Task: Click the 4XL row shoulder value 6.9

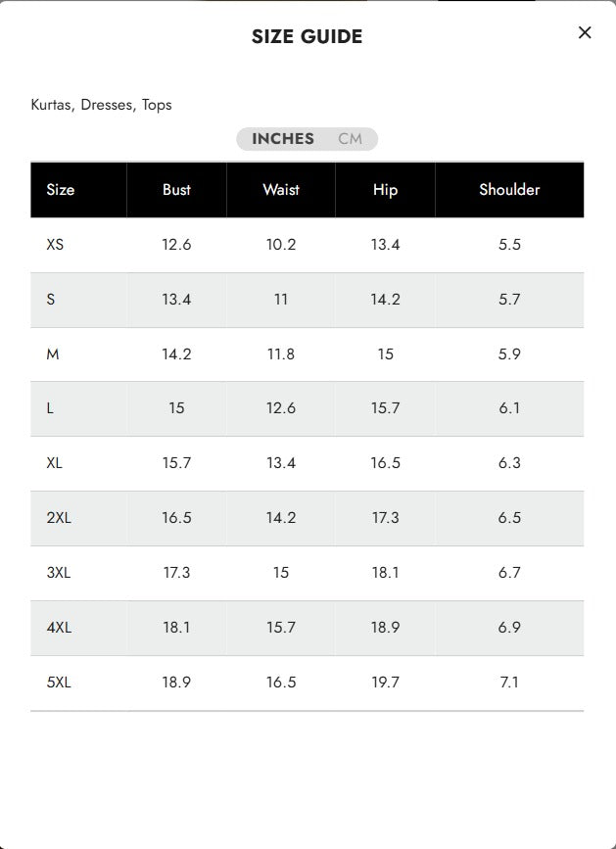Action: click(509, 627)
